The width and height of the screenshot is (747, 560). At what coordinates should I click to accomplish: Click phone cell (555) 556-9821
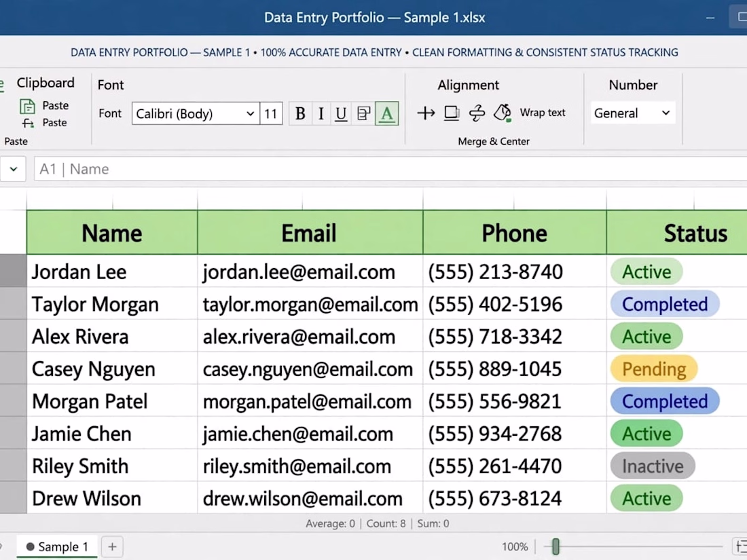514,401
